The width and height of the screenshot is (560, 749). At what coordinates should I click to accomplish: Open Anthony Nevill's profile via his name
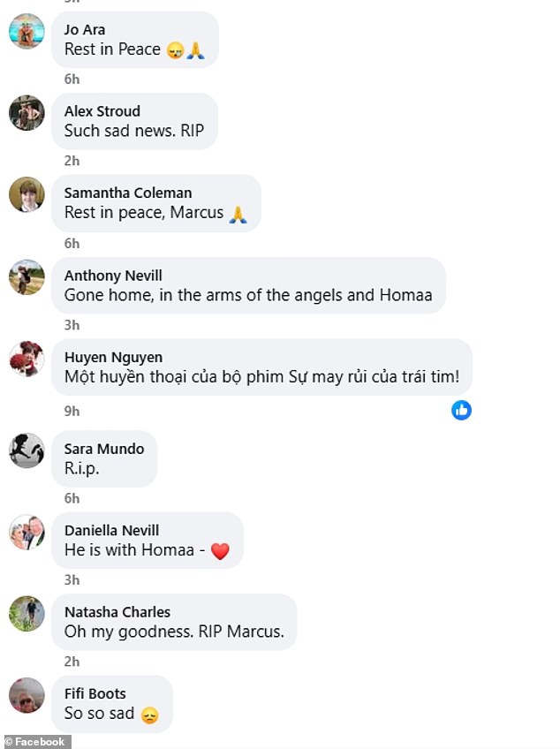click(113, 276)
